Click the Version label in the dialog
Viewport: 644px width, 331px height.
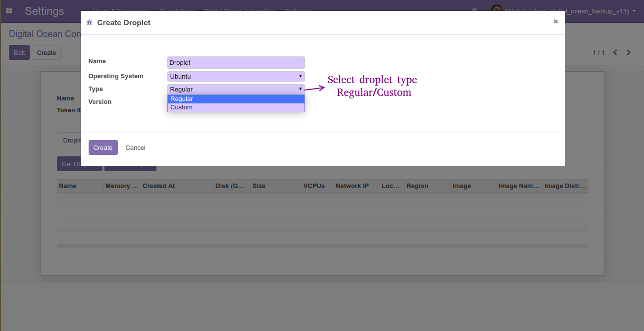(100, 102)
